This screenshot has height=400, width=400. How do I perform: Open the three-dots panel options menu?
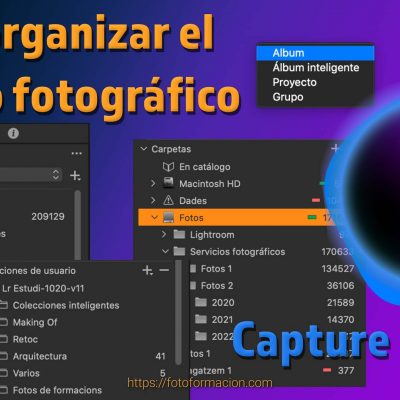point(77,154)
